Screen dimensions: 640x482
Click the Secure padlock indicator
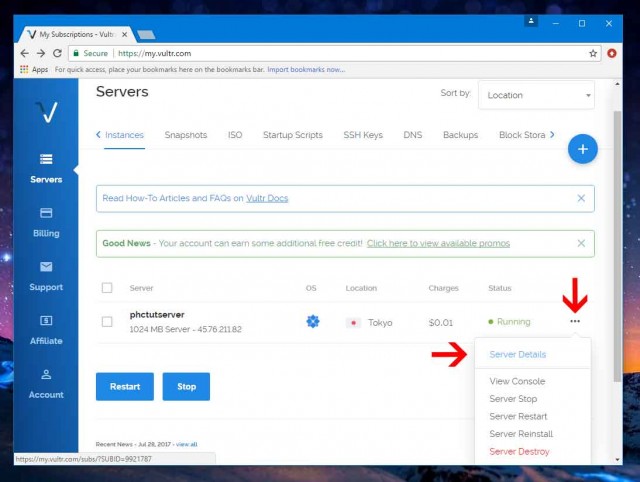pos(90,53)
